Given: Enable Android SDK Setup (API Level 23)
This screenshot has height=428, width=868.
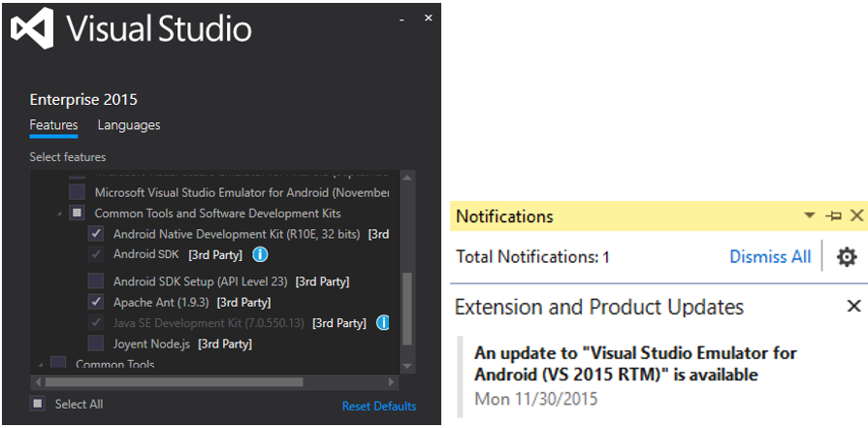Looking at the screenshot, I should (96, 281).
